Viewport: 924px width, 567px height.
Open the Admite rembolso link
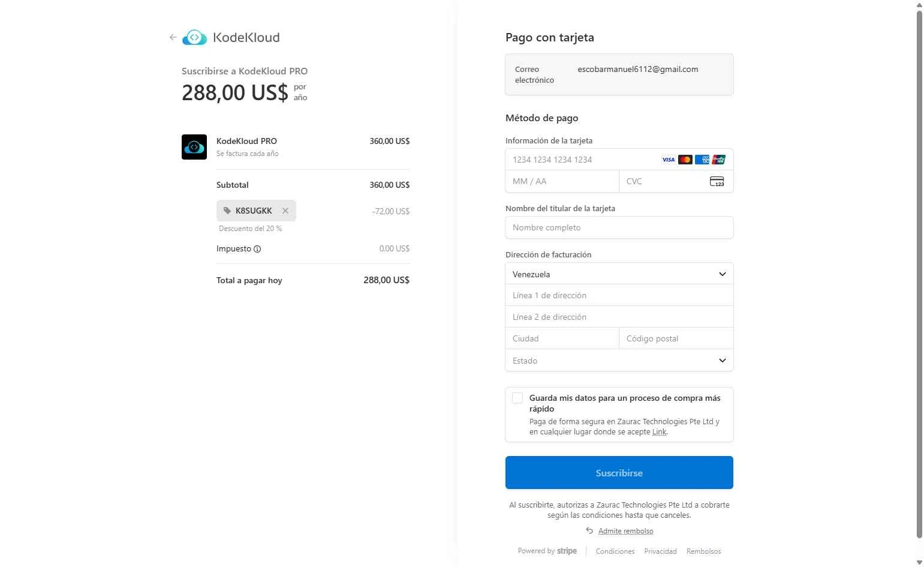coord(625,531)
